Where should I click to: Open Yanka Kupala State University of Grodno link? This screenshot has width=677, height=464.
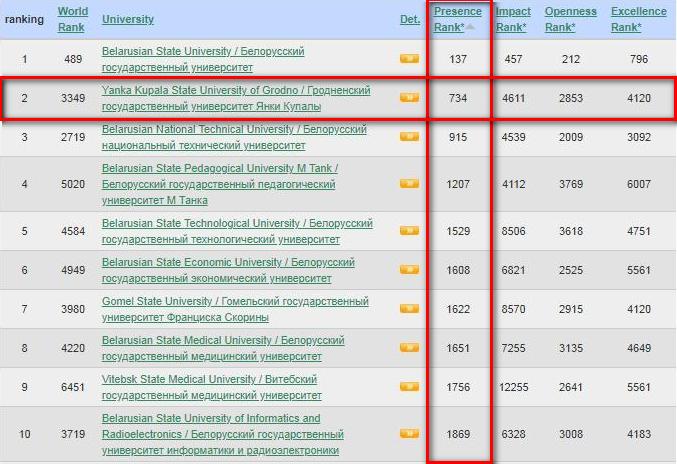point(236,98)
